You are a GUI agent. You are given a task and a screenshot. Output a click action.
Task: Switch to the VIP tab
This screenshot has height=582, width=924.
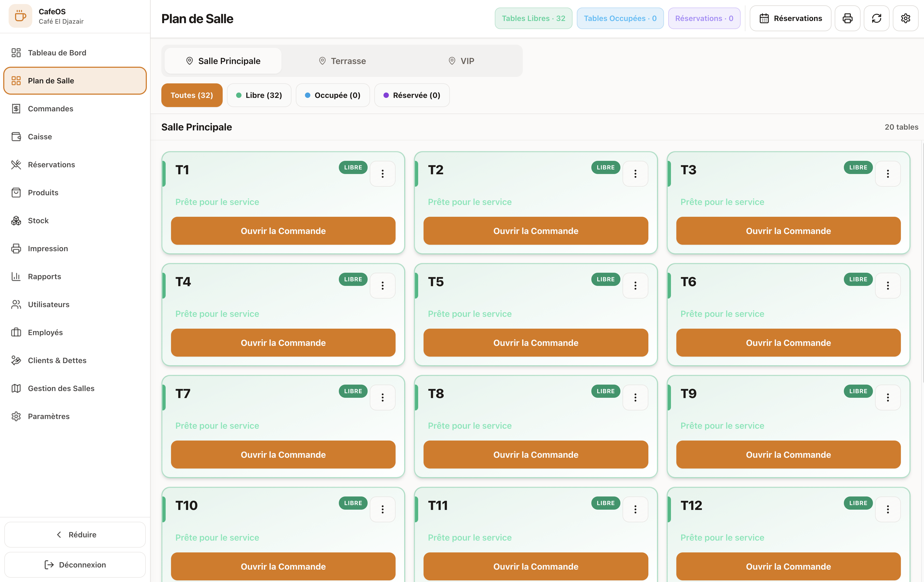461,61
